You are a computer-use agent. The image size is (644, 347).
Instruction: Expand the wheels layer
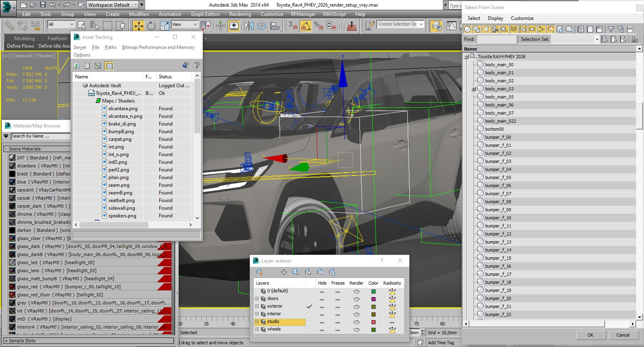257,329
